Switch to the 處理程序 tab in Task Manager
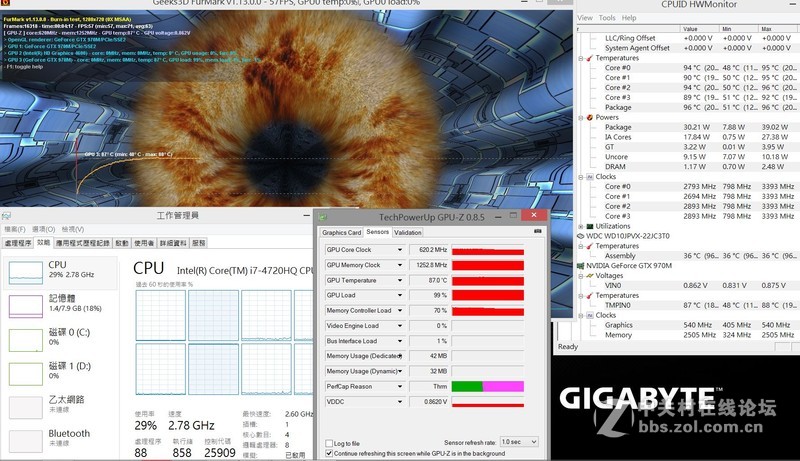The height and width of the screenshot is (461, 800). tap(18, 243)
